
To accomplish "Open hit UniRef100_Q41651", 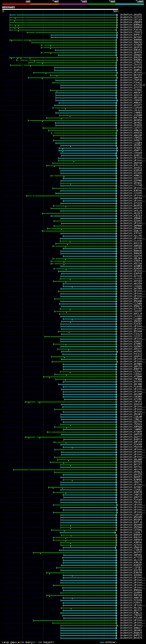I will pos(131,15).
